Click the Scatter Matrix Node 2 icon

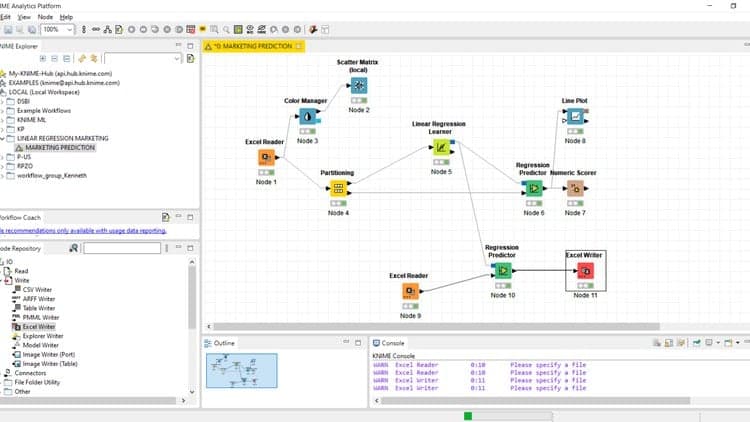click(x=359, y=85)
